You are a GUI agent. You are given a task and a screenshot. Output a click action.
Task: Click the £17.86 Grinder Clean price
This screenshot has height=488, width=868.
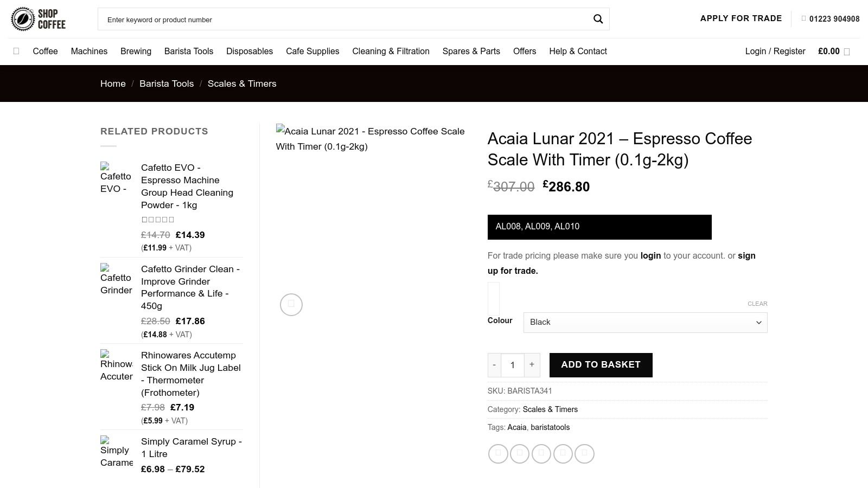(190, 321)
